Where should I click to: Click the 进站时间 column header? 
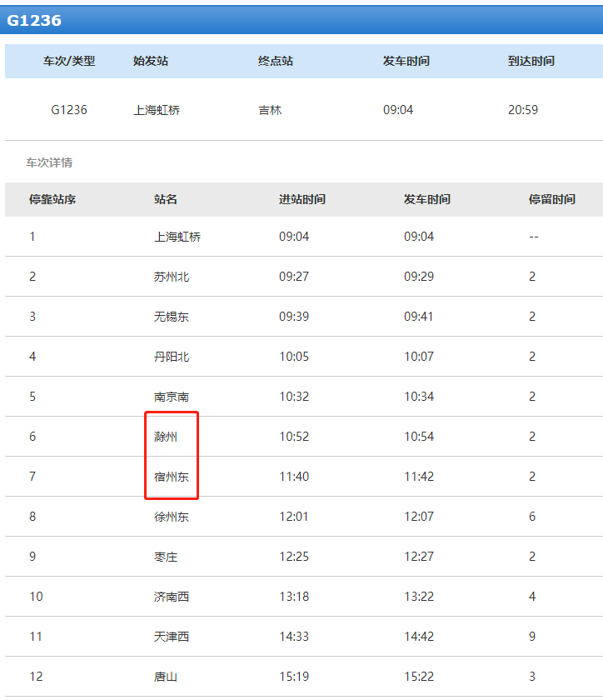click(302, 200)
